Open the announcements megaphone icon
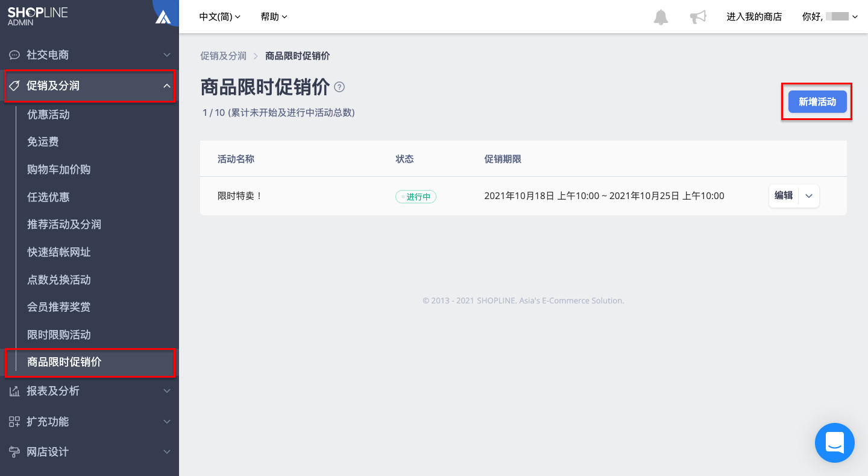Image resolution: width=868 pixels, height=476 pixels. point(698,17)
